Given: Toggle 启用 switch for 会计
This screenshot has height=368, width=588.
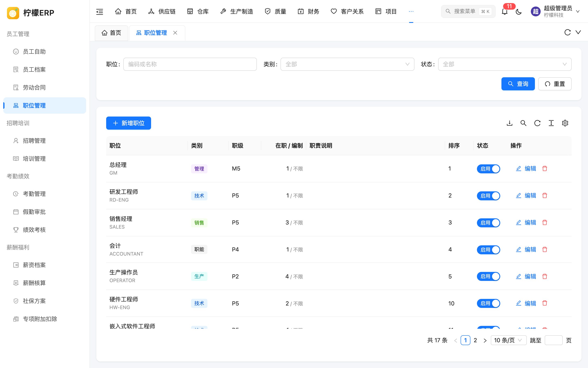Looking at the screenshot, I should (488, 250).
